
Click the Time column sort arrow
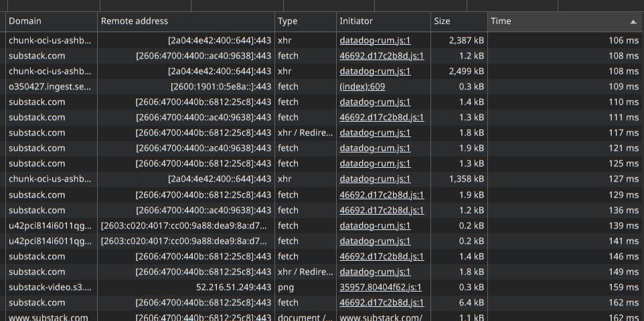click(x=633, y=21)
